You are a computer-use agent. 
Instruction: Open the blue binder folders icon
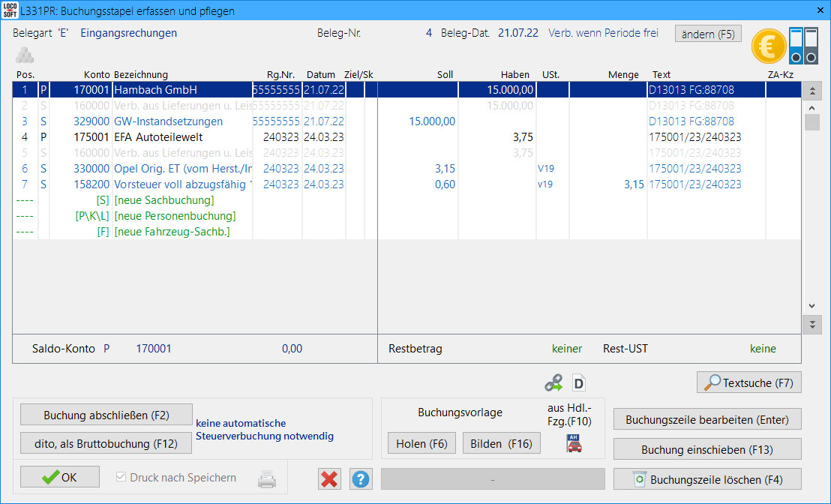[x=803, y=46]
